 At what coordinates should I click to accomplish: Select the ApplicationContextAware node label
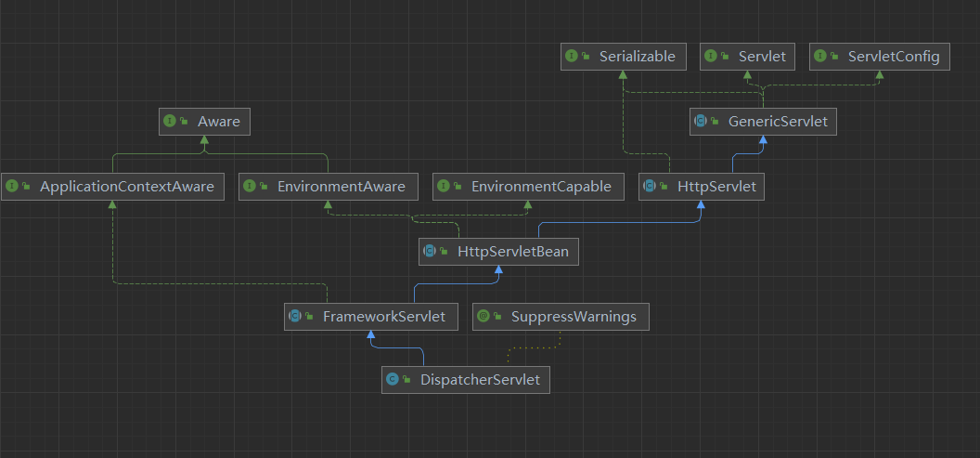[126, 187]
